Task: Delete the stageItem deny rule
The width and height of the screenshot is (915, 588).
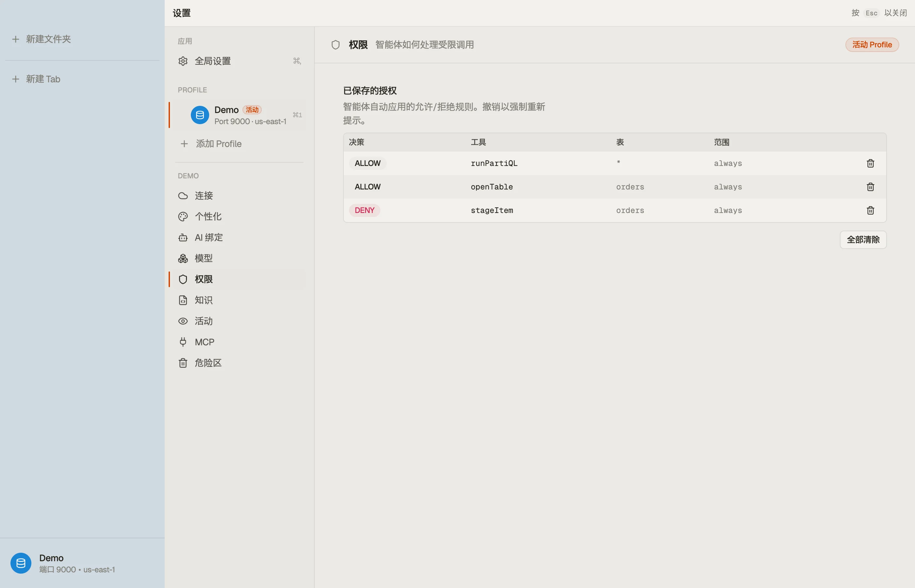Action: point(870,210)
